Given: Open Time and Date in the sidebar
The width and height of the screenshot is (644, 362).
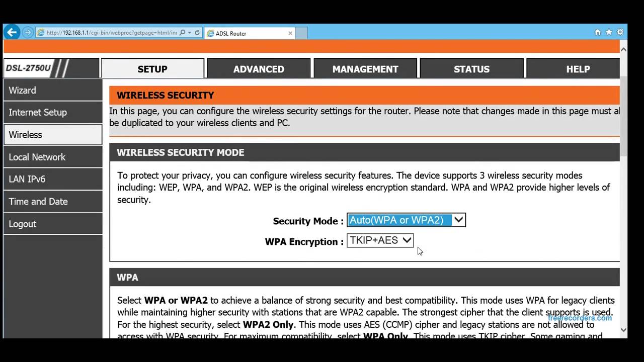Looking at the screenshot, I should pyautogui.click(x=53, y=202).
